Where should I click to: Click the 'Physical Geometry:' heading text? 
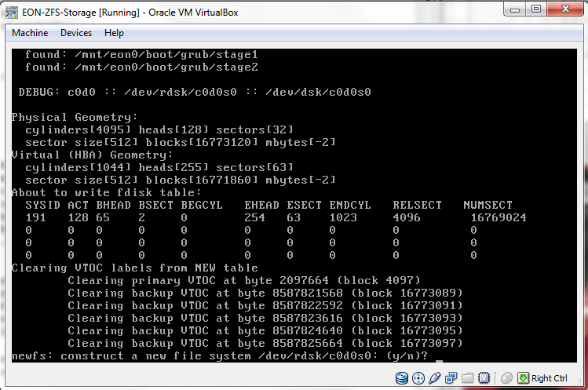pyautogui.click(x=75, y=117)
